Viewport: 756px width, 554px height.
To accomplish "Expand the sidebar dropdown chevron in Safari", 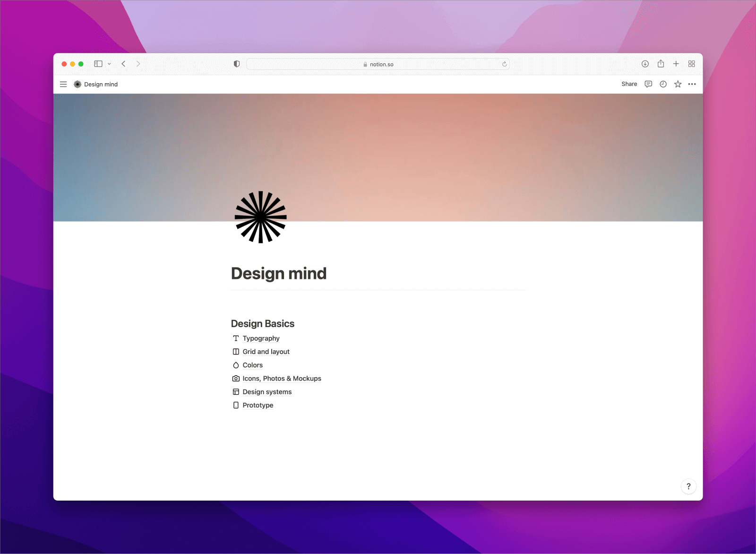I will pyautogui.click(x=109, y=64).
